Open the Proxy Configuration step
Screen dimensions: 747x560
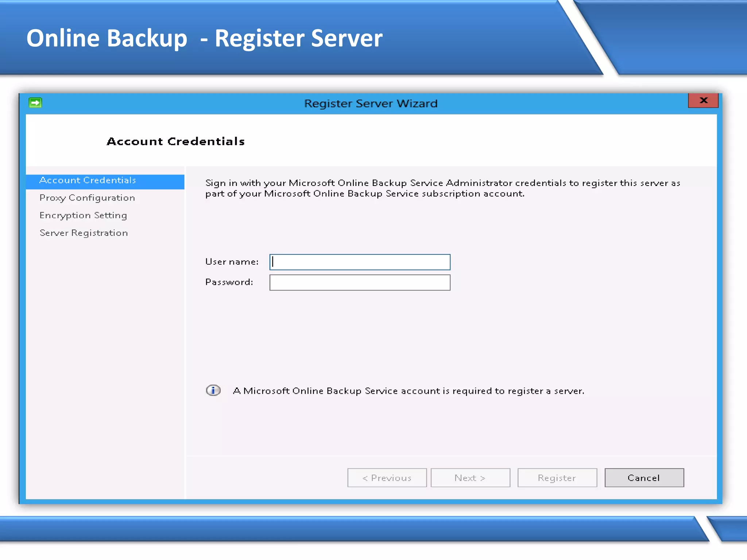click(87, 198)
